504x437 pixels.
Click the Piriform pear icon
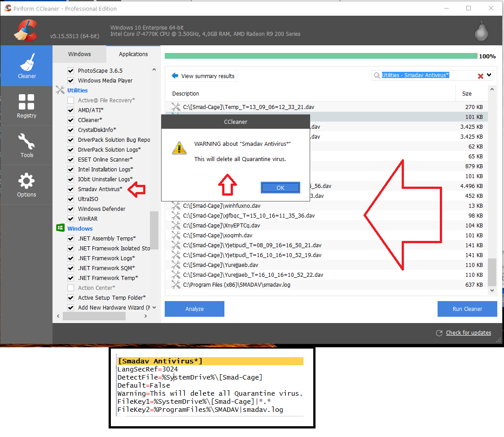point(481,31)
